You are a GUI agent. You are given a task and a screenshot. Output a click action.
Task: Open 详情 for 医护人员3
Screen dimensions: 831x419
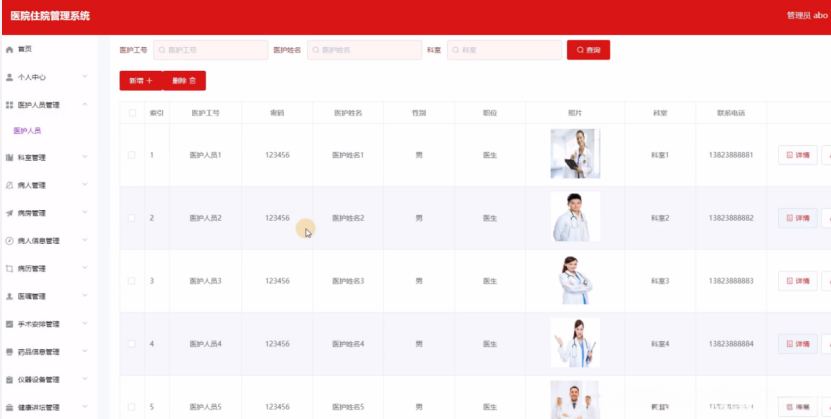[798, 281]
